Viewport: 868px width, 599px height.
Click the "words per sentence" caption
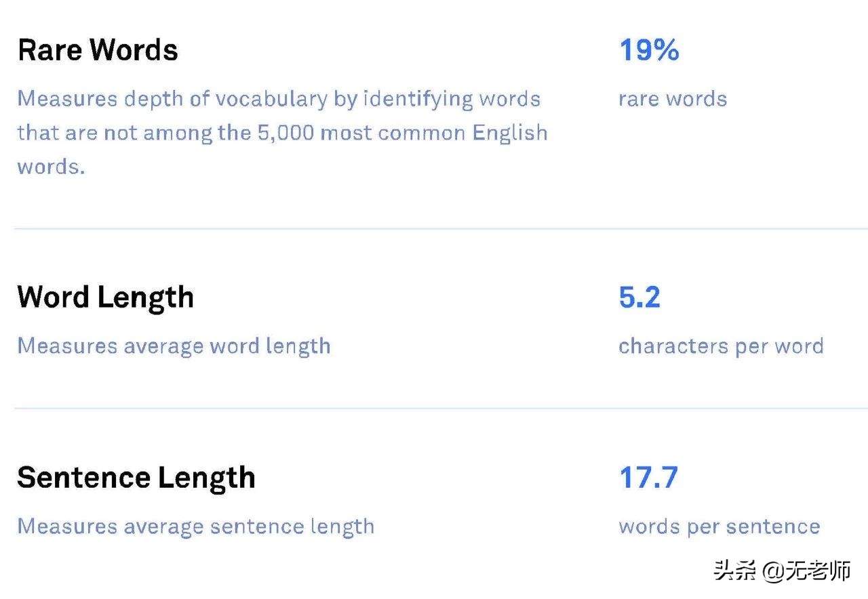click(719, 526)
